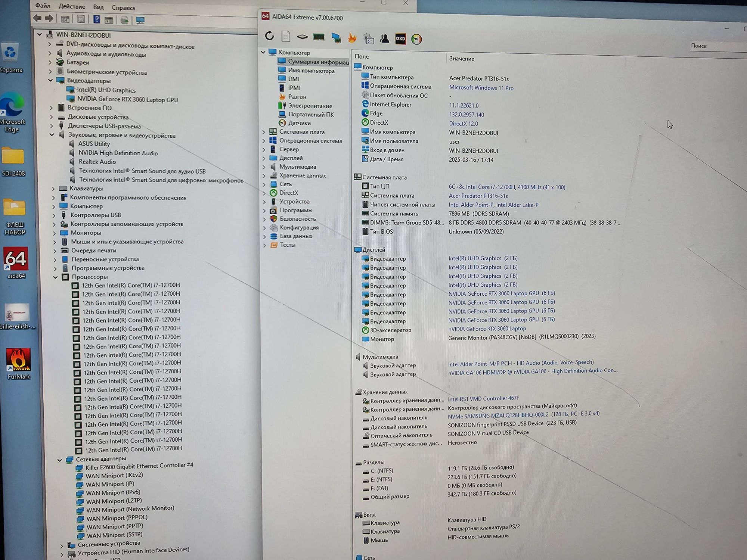747x560 pixels.
Task: Click the motherboard chip toolbar icon in AIDA64
Action: pos(302,37)
